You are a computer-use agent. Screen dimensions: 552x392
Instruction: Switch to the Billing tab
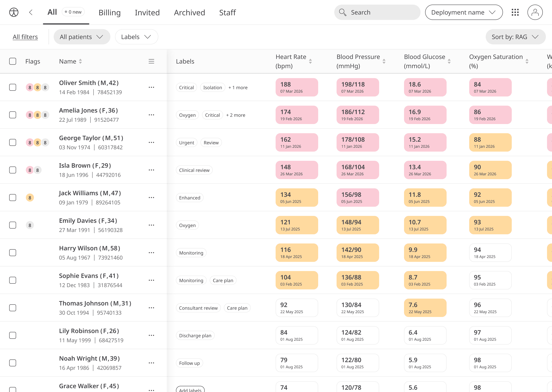click(109, 13)
